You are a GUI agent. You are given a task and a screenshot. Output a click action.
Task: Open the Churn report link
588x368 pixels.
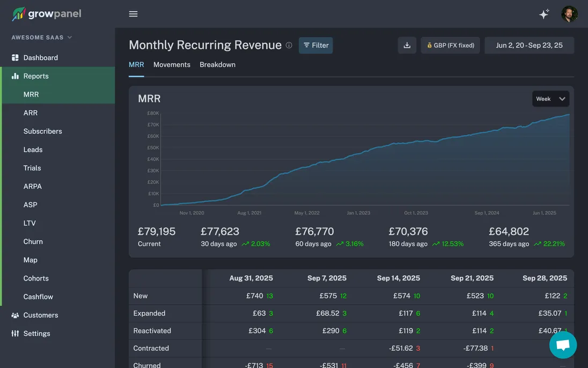(x=33, y=242)
